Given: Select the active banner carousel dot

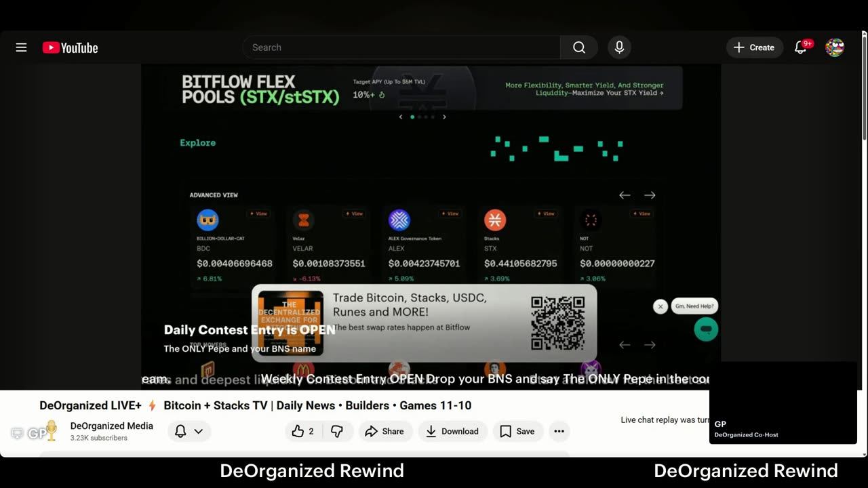Looking at the screenshot, I should pos(412,117).
